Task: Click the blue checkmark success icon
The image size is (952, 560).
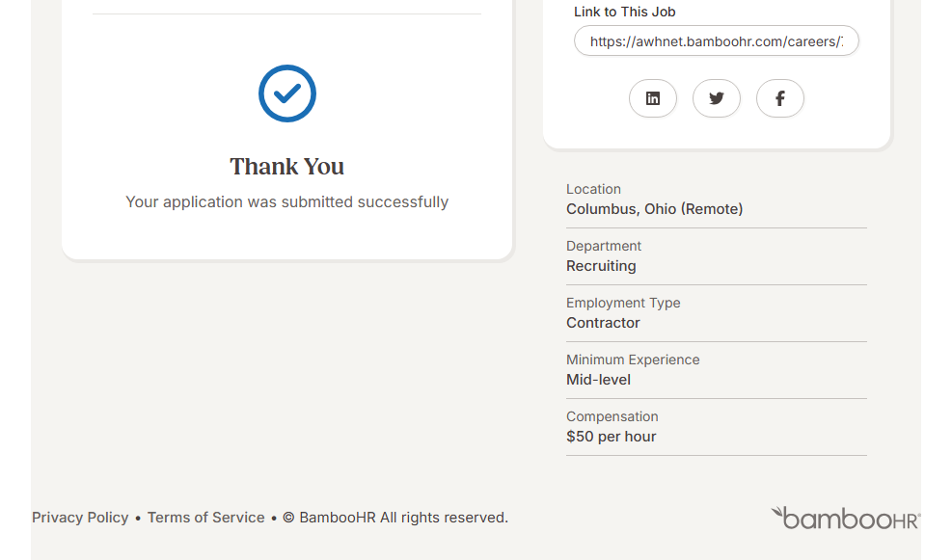Action: click(287, 93)
